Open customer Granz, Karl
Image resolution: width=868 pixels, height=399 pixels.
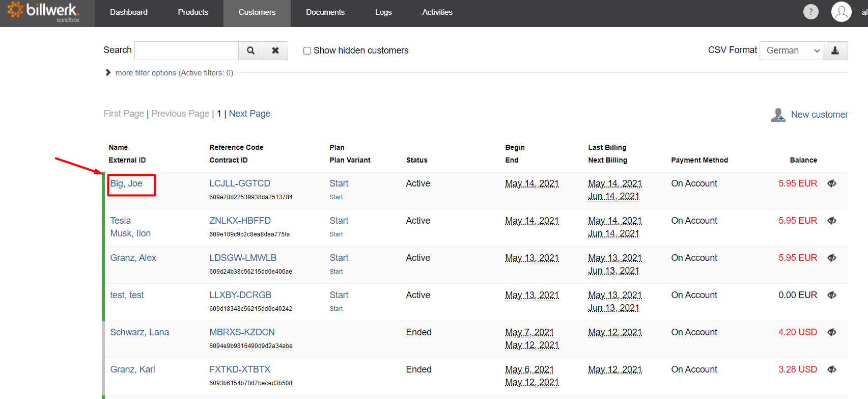point(133,369)
